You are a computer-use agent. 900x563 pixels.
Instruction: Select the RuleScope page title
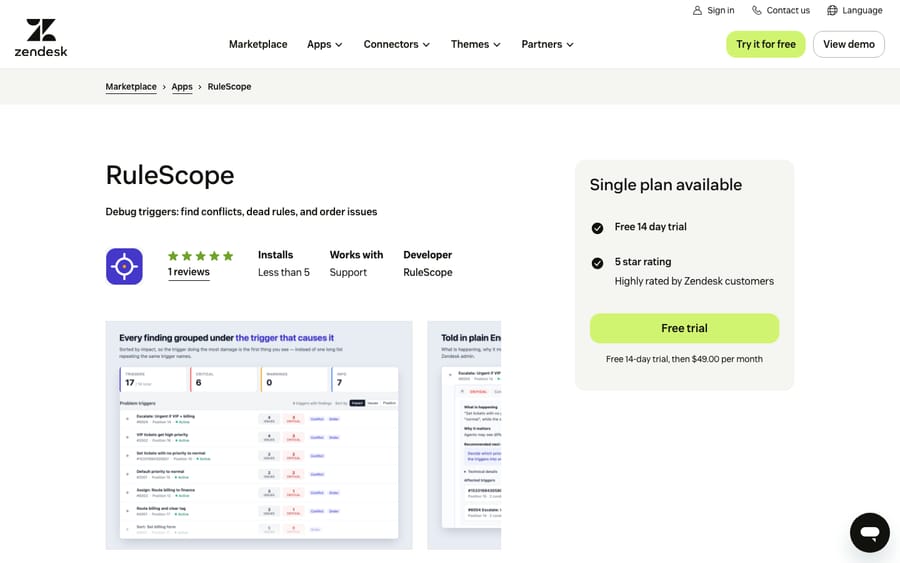click(170, 176)
